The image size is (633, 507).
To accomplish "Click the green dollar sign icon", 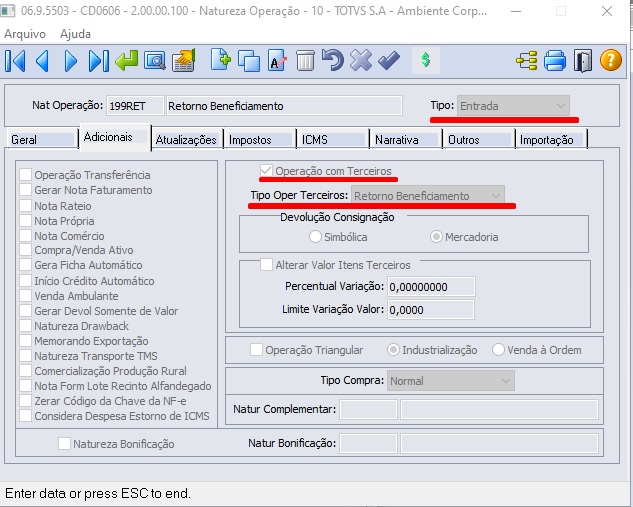I will (x=425, y=61).
